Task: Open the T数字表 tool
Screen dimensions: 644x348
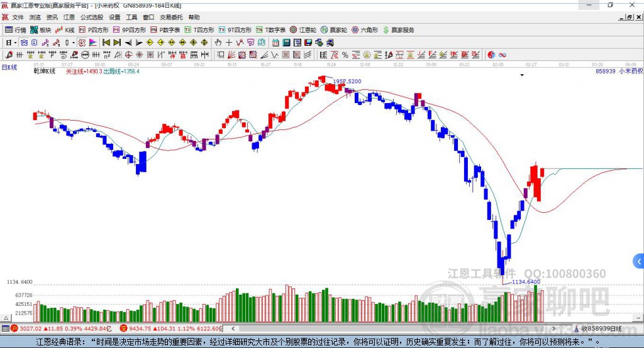Action: click(x=270, y=30)
